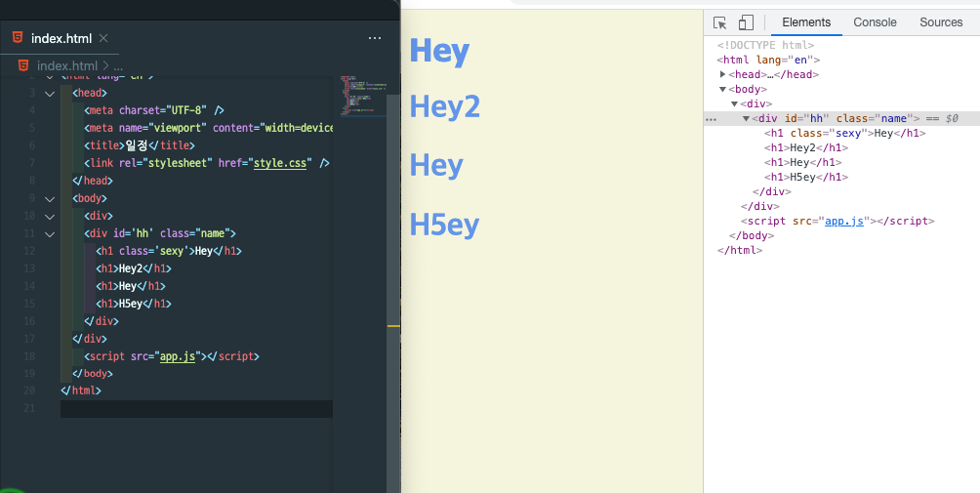This screenshot has height=493, width=980.
Task: Click line number 16 in the gutter
Action: pos(28,321)
